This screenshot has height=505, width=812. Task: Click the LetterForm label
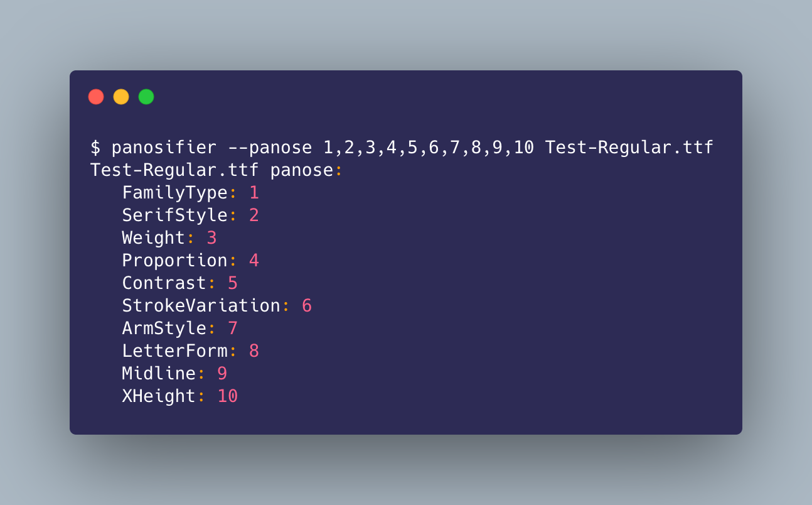[174, 351]
